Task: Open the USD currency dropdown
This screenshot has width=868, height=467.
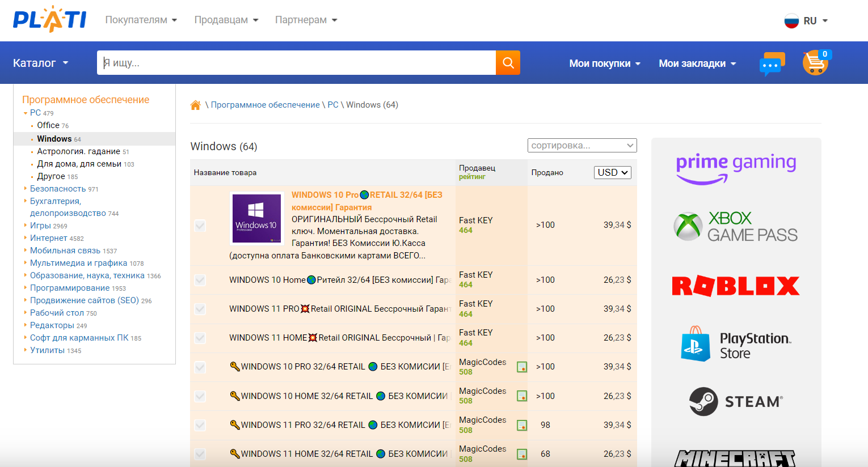Action: (x=613, y=172)
